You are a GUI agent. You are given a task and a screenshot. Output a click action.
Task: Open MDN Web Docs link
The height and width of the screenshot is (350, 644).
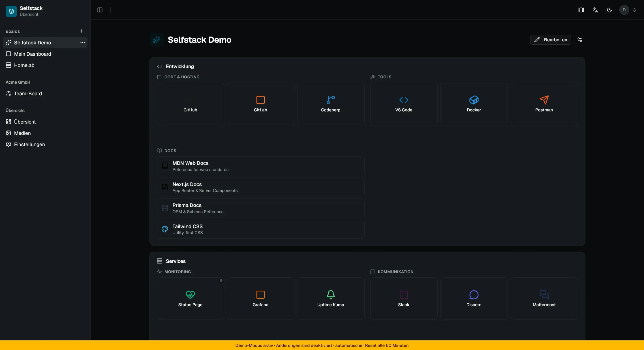click(x=260, y=166)
